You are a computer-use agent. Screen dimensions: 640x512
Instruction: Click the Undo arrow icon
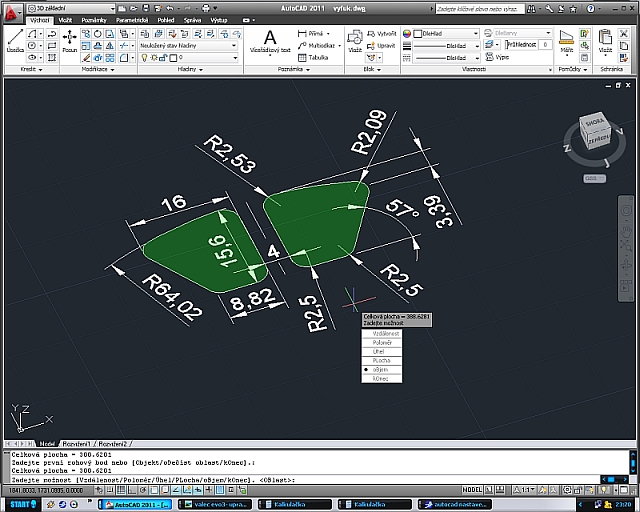(170, 8)
